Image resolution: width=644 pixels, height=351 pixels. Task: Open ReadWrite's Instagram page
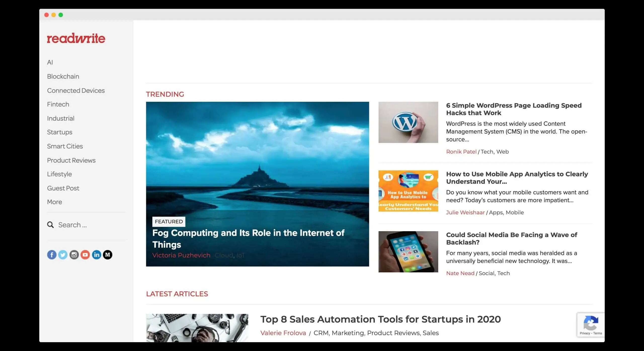[74, 255]
